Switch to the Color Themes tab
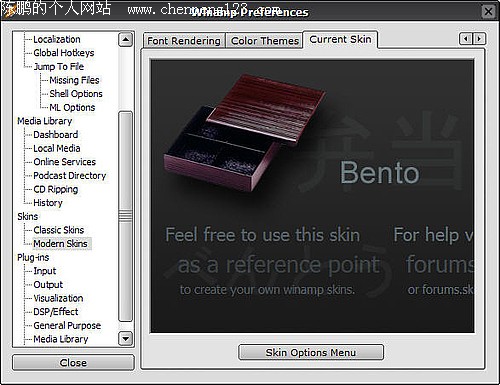Image resolution: width=500 pixels, height=385 pixels. pyautogui.click(x=265, y=41)
